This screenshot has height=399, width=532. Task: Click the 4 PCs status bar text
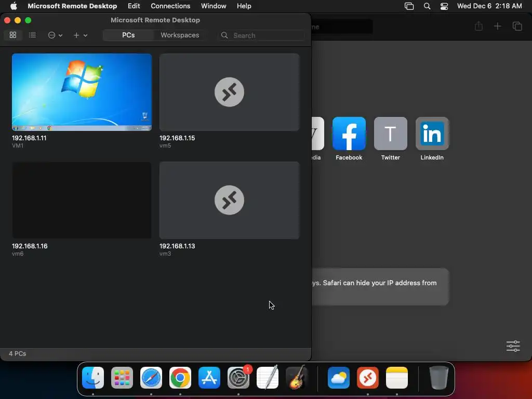pos(17,353)
